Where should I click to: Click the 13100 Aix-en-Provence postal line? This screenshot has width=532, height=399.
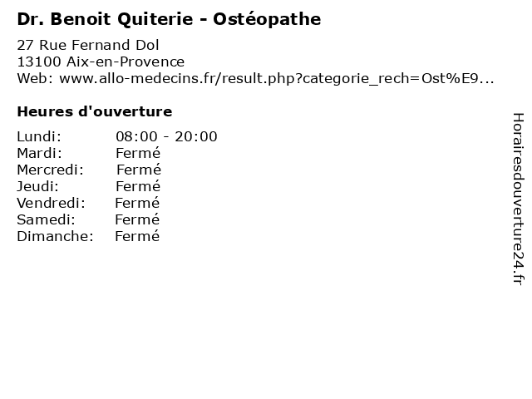tap(101, 62)
